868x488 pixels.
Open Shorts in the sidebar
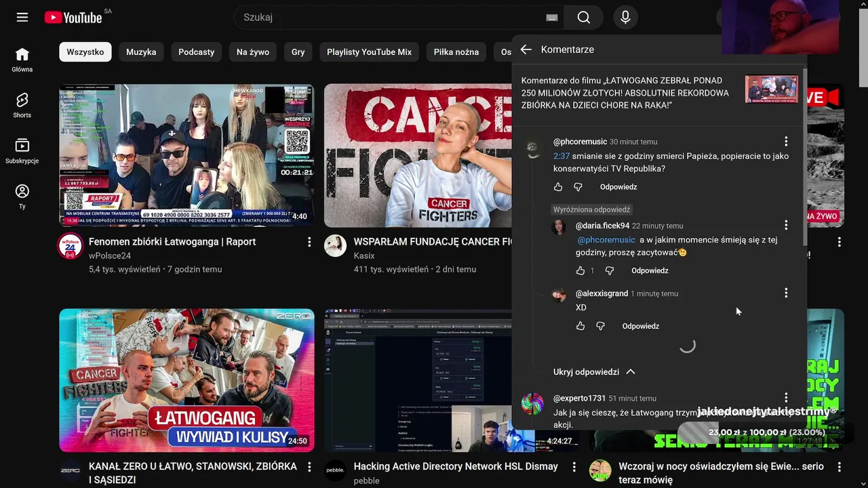pyautogui.click(x=22, y=106)
